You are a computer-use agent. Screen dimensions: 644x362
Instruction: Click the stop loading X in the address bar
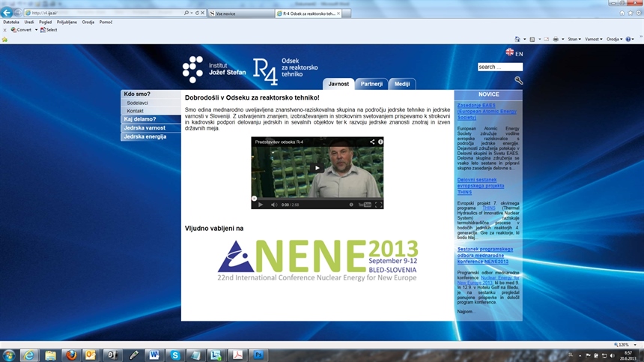point(202,13)
